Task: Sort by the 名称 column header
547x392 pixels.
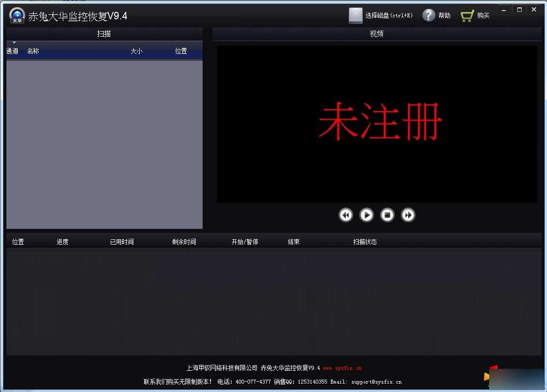Action: tap(33, 51)
